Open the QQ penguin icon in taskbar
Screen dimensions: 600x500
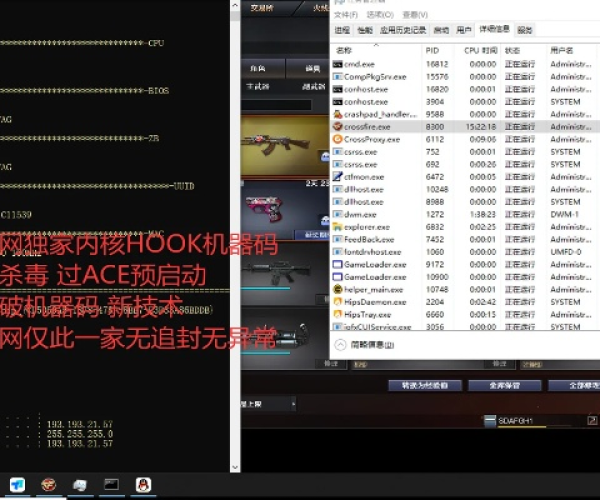143,485
